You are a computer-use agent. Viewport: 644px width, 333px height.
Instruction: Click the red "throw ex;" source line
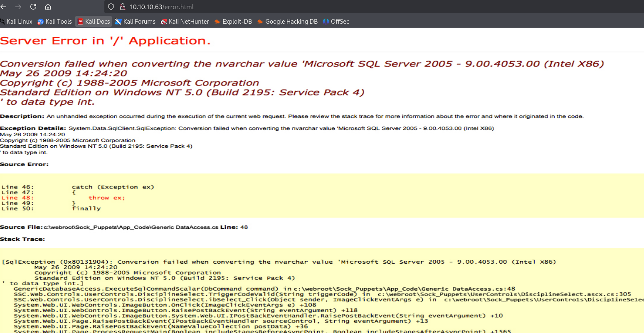point(106,198)
